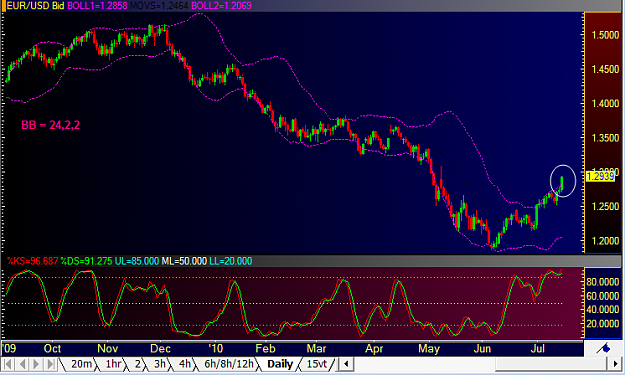Click the BOLL2=1.2069 indicator label
This screenshot has height=375, width=625.
tap(221, 6)
